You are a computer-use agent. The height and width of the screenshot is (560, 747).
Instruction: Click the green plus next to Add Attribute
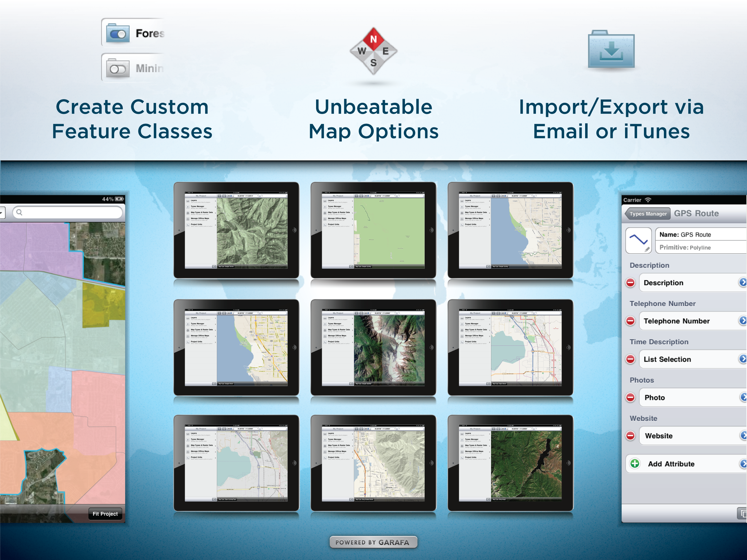635,463
